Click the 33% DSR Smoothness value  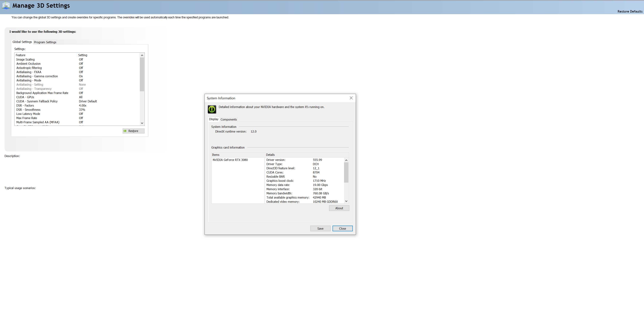pyautogui.click(x=82, y=110)
